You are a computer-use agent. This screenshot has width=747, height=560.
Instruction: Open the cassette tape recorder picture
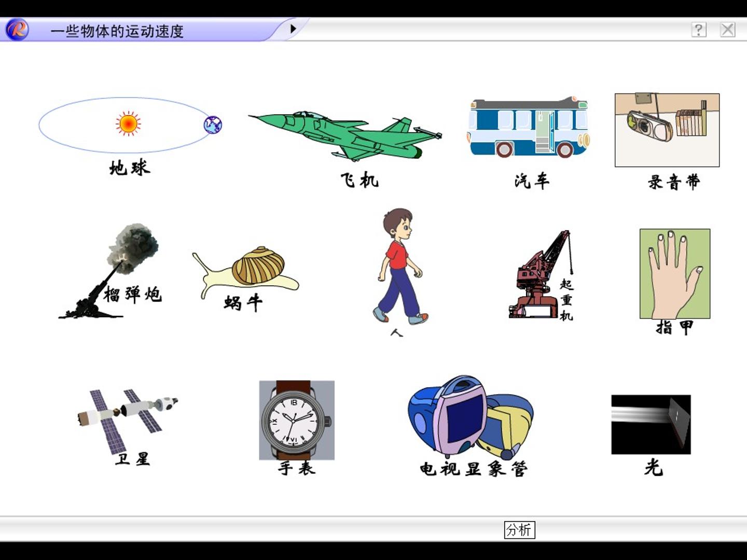(x=667, y=130)
